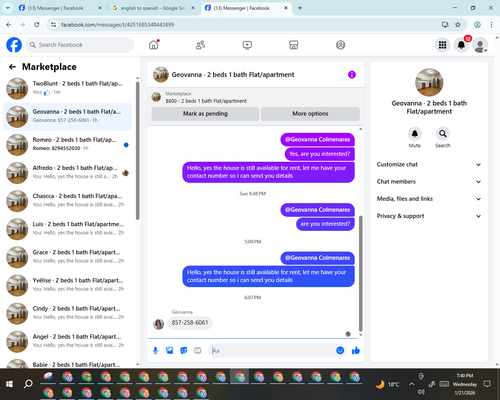Open tab search dropdown in Chrome

pyautogui.click(x=7, y=8)
